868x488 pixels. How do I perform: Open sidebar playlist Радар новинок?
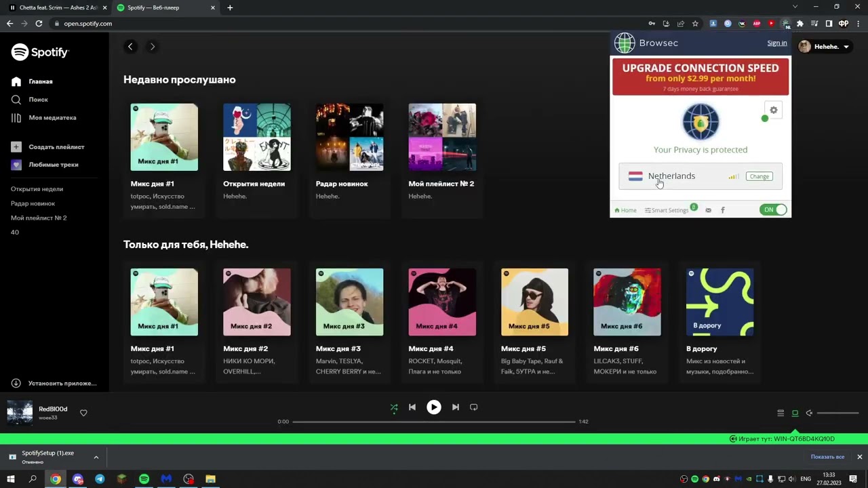tap(33, 203)
